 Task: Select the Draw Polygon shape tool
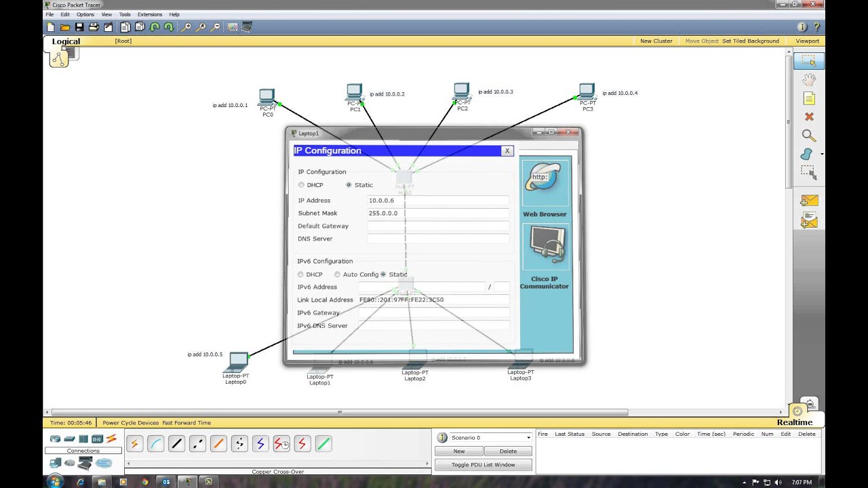[806, 155]
